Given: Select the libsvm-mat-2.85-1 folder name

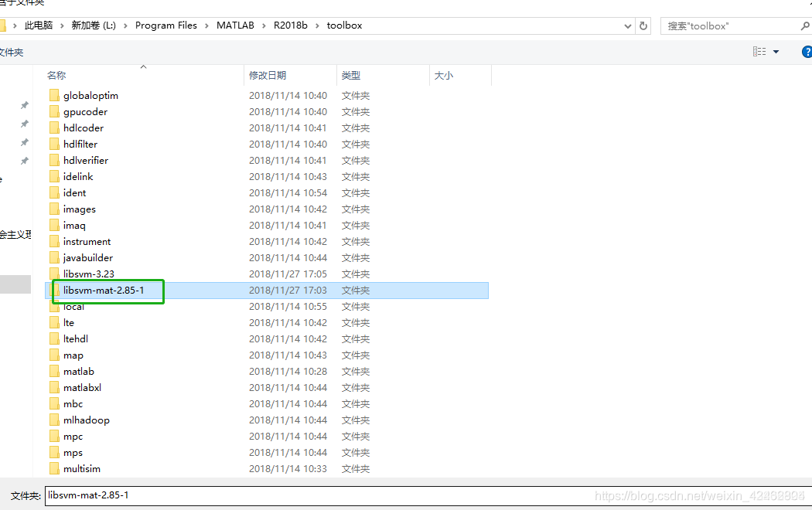Looking at the screenshot, I should (104, 291).
